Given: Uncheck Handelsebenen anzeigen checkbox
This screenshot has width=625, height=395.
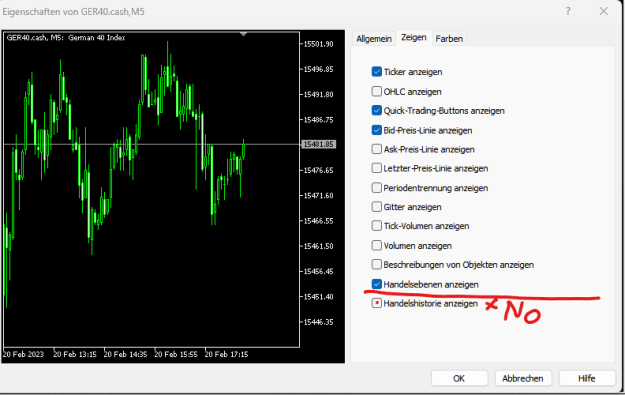Looking at the screenshot, I should click(376, 284).
